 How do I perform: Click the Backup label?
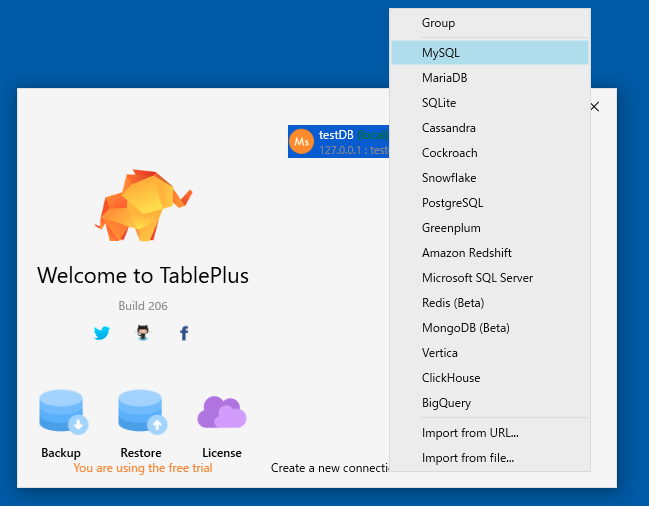click(61, 453)
